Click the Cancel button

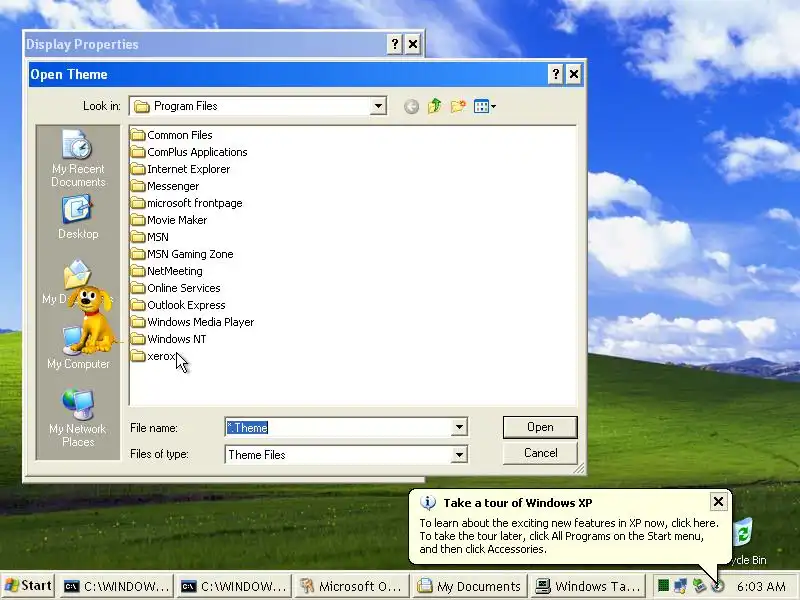point(540,453)
